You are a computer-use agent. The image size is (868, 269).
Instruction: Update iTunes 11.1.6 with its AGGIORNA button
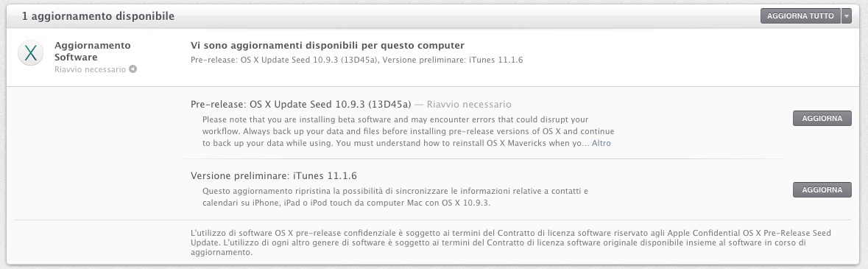822,189
